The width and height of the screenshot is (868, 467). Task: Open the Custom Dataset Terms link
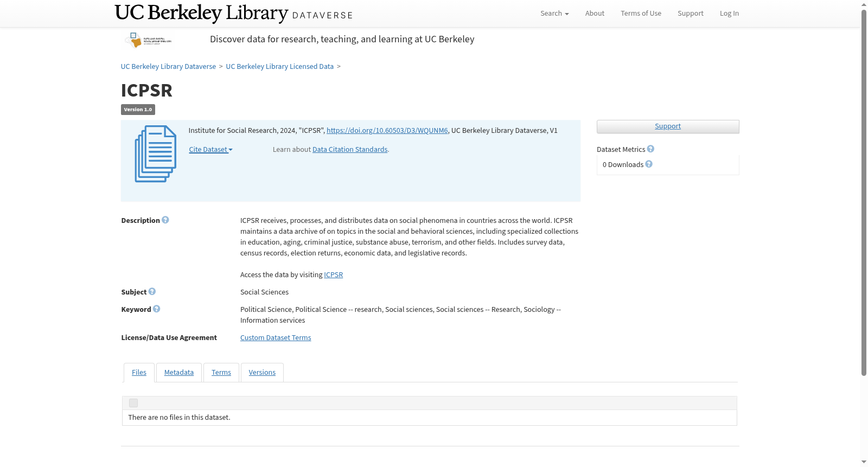click(276, 338)
